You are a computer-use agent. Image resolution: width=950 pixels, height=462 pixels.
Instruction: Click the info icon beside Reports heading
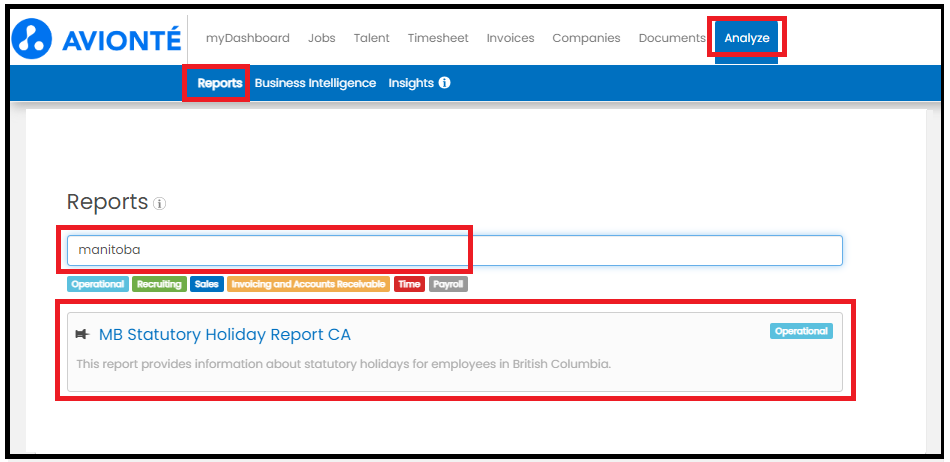(x=159, y=204)
